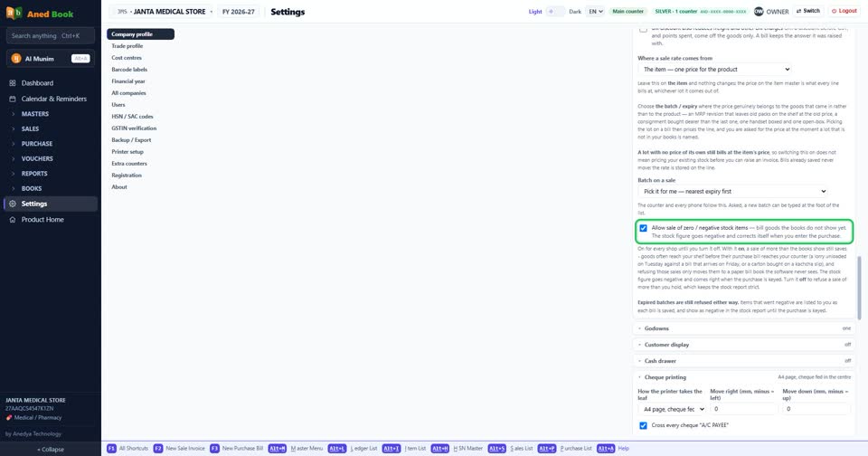The image size is (868, 456).
Task: Click the Switch user button
Action: 808,11
